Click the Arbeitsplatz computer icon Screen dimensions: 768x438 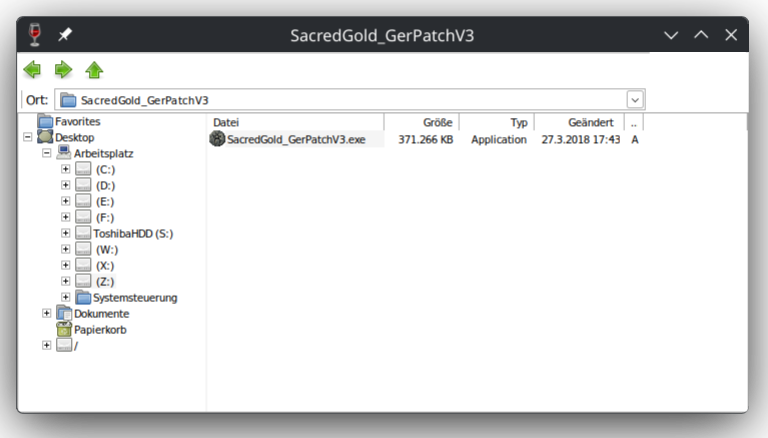(x=64, y=153)
